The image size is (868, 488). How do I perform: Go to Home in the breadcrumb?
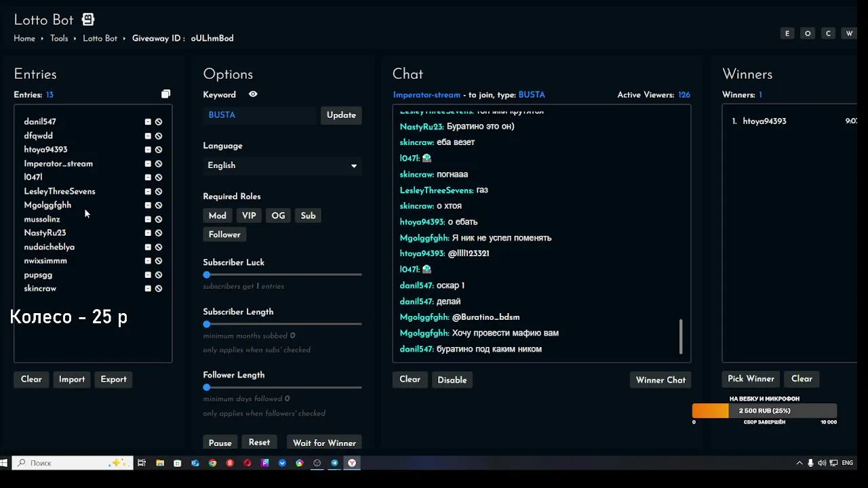click(x=24, y=39)
